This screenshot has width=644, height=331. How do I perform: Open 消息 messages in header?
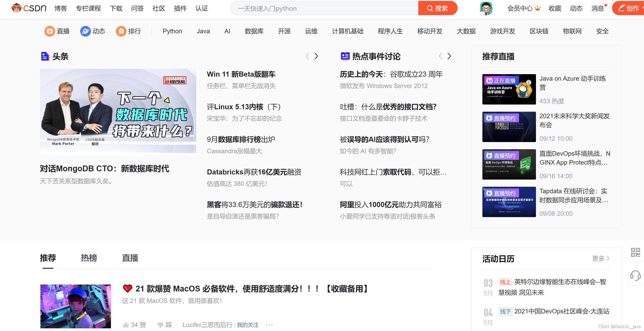coord(598,8)
